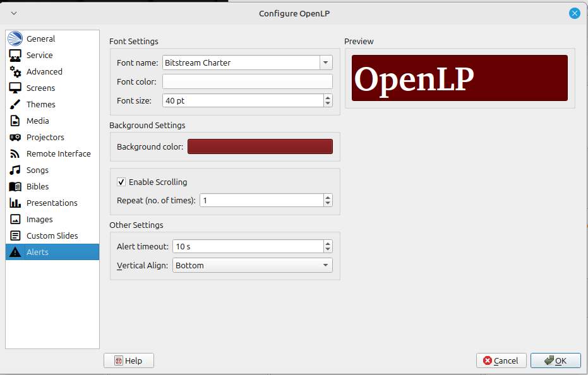Open the Vertical Align dropdown

326,266
